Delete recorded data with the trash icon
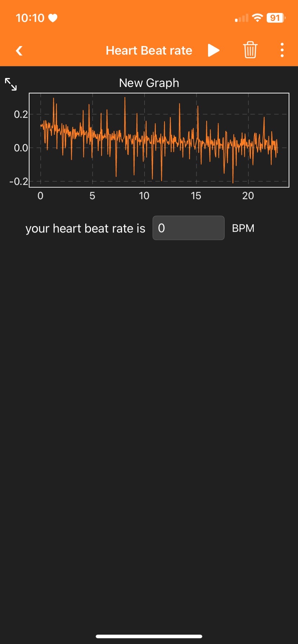 tap(250, 50)
